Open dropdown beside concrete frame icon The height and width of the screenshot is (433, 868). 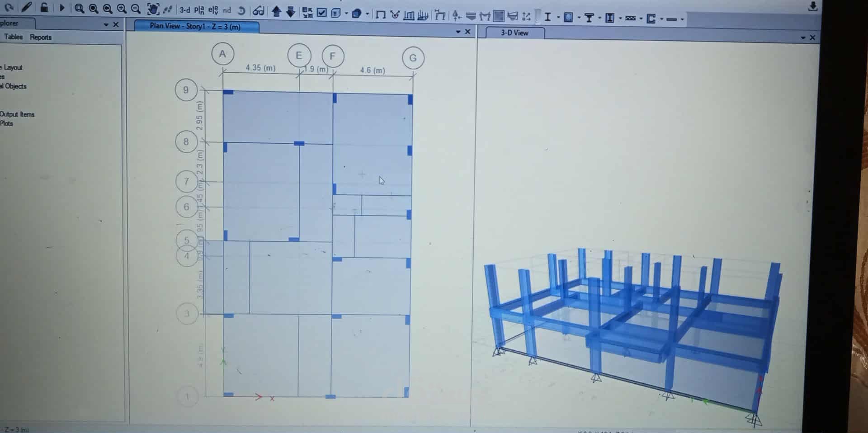coord(579,18)
